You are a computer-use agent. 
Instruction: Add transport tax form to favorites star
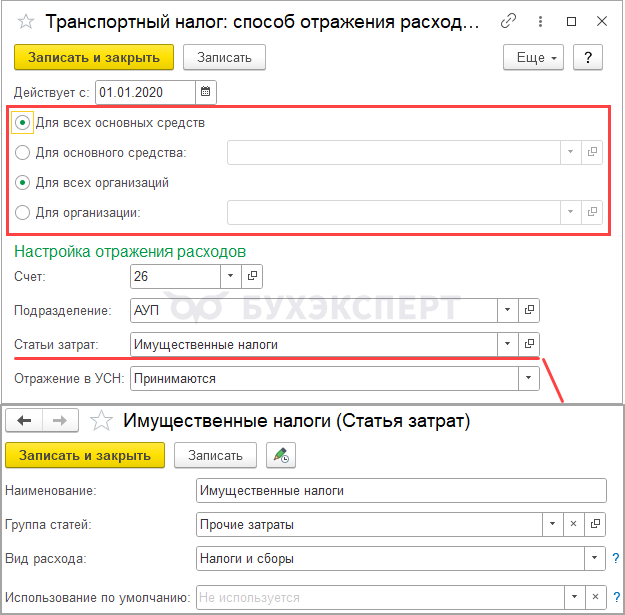26,22
